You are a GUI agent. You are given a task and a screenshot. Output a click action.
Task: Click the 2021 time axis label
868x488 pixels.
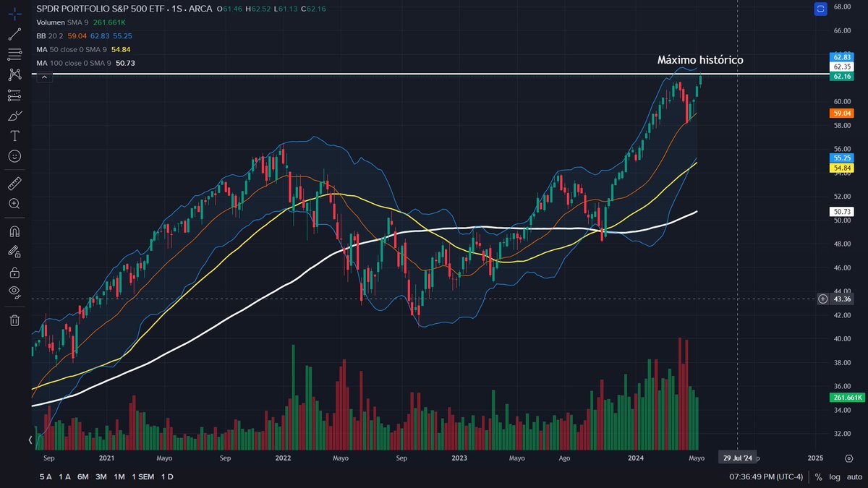(106, 458)
